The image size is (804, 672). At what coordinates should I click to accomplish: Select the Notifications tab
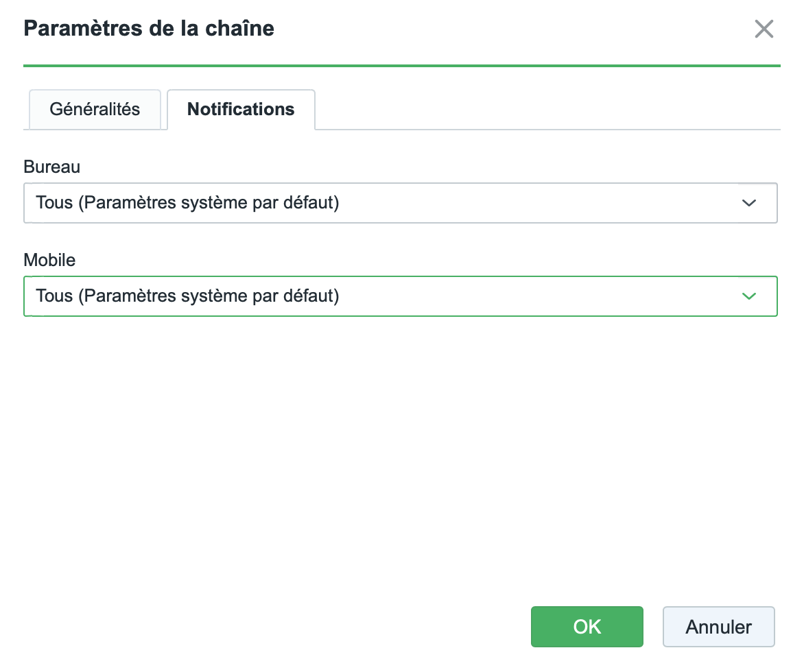(241, 109)
